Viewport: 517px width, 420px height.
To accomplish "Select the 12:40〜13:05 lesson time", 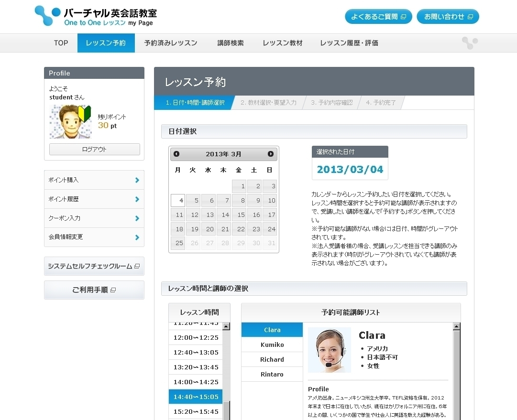I will [x=196, y=353].
